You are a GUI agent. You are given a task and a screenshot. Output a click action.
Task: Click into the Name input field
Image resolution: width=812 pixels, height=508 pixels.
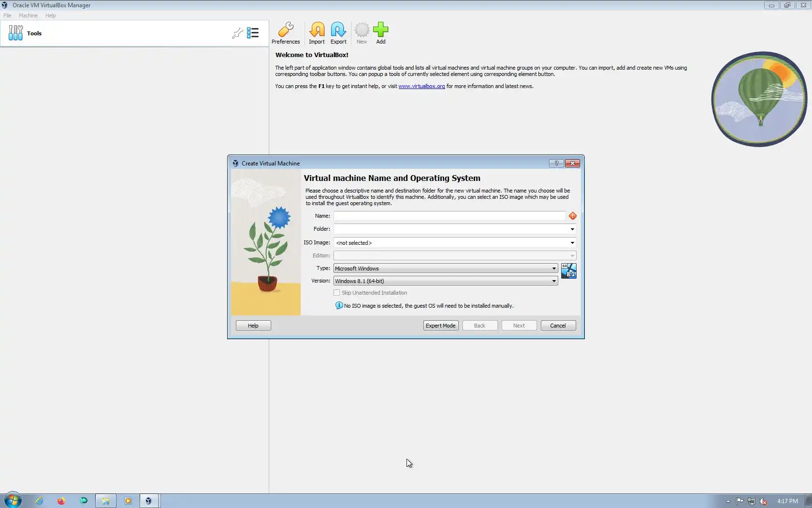point(449,216)
